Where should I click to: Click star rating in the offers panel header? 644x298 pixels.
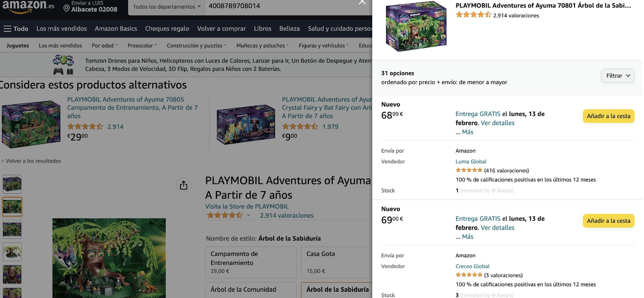tap(473, 15)
